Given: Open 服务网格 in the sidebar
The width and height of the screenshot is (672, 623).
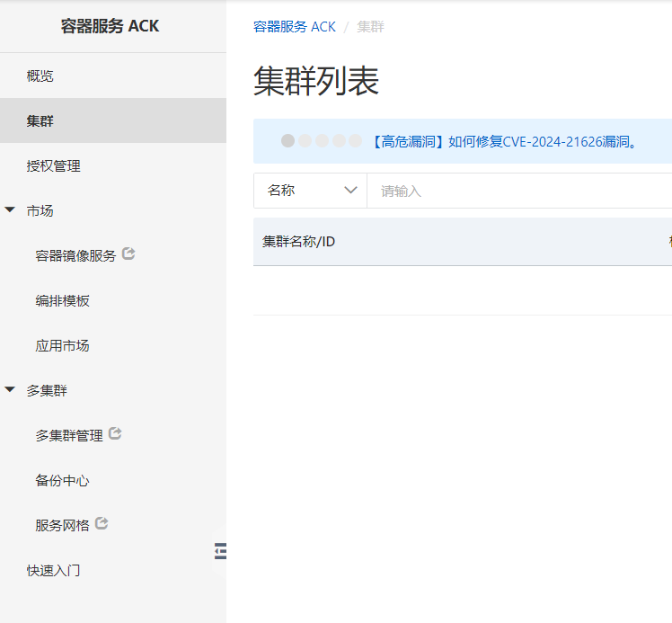Looking at the screenshot, I should click(x=62, y=525).
